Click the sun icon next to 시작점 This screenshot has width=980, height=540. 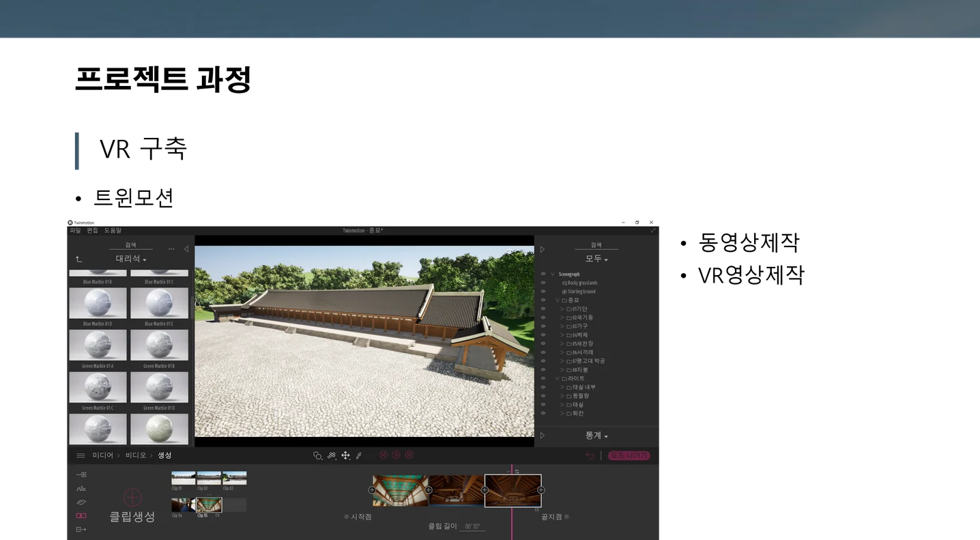[x=347, y=517]
